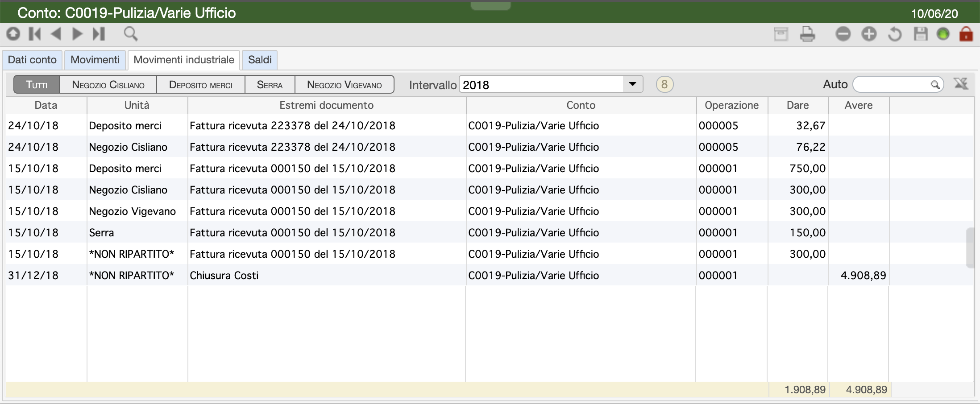Click the round 8 count badge
The height and width of the screenshot is (404, 980).
coord(664,84)
